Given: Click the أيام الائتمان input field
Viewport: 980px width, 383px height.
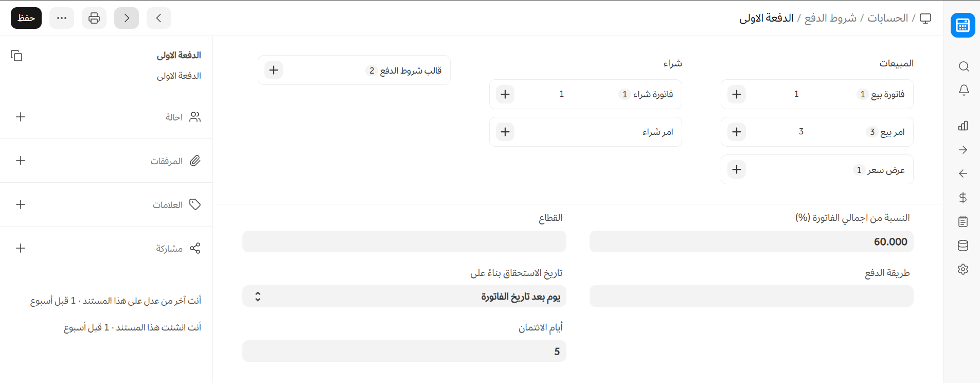Looking at the screenshot, I should (x=404, y=351).
